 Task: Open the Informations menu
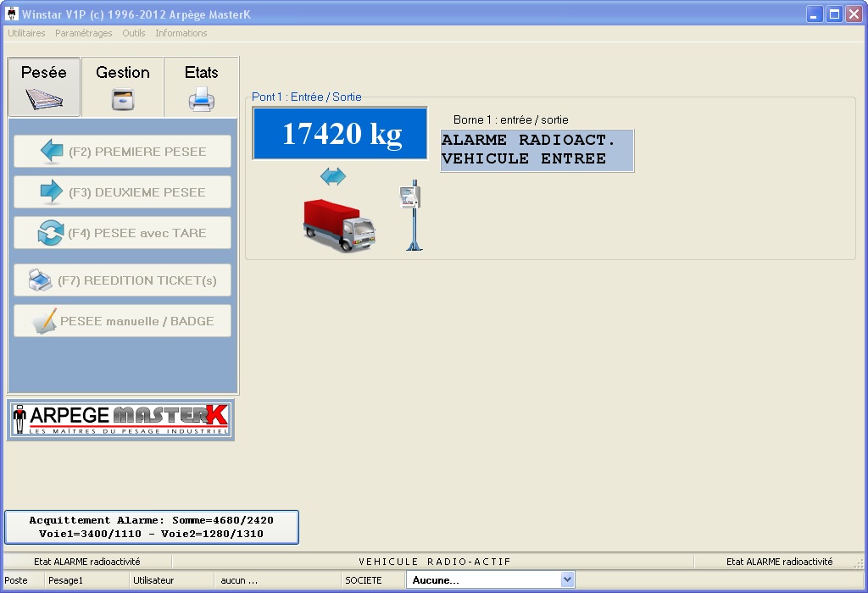click(181, 33)
